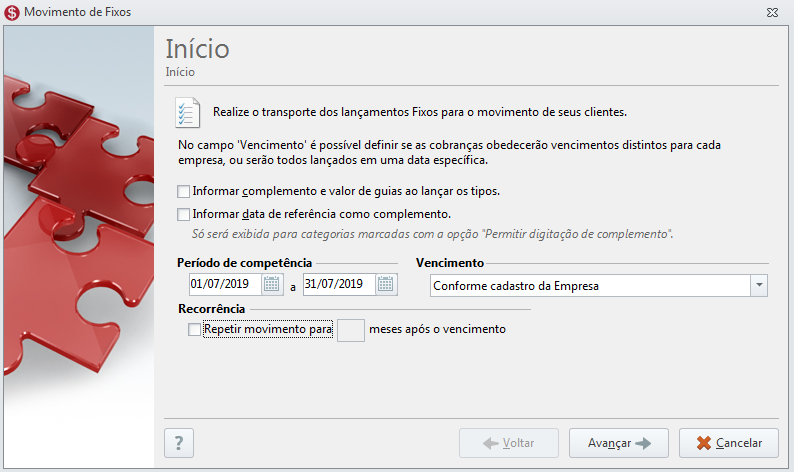Click the months count field in Recorrência
Viewport: 794px width, 472px height.
[351, 330]
